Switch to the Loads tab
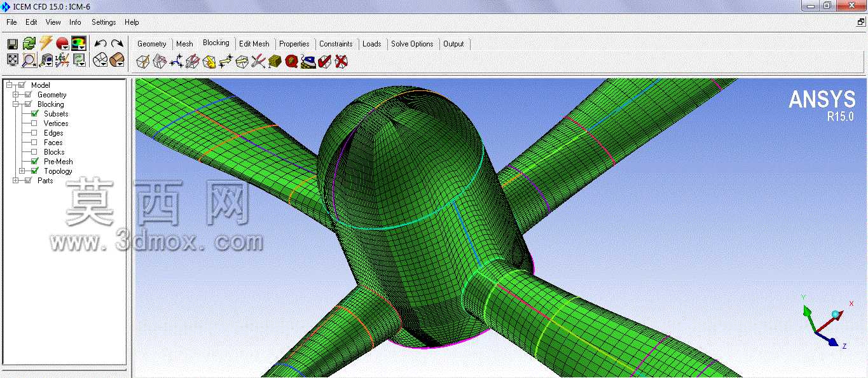The width and height of the screenshot is (868, 378). [372, 44]
